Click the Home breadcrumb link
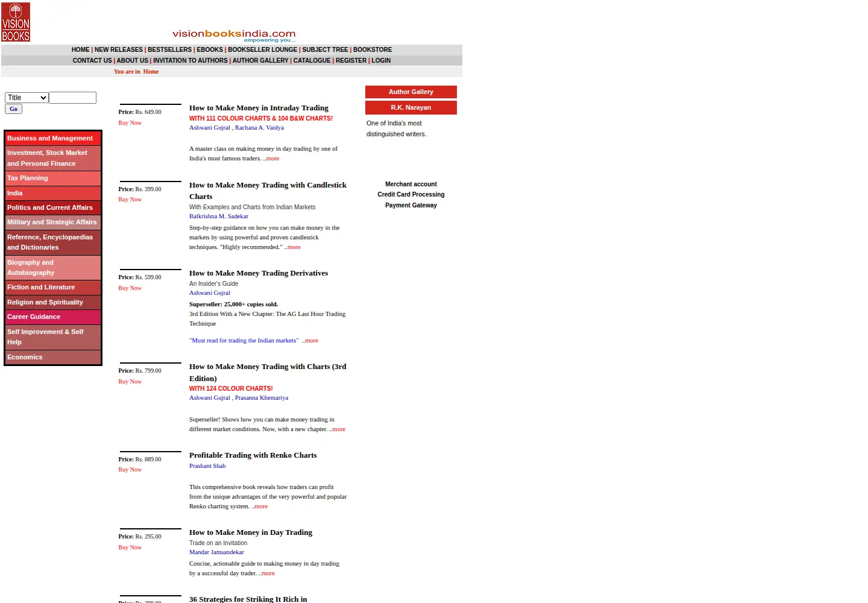 151,72
